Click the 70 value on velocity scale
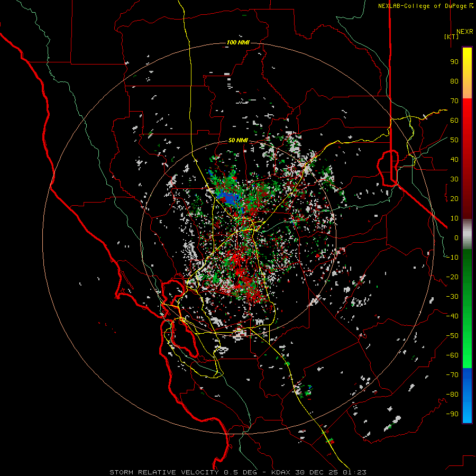Screen dimensions: 476x476 point(454,101)
